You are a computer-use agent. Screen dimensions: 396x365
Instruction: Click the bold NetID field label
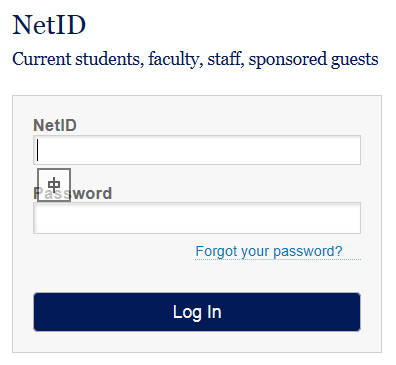point(55,125)
